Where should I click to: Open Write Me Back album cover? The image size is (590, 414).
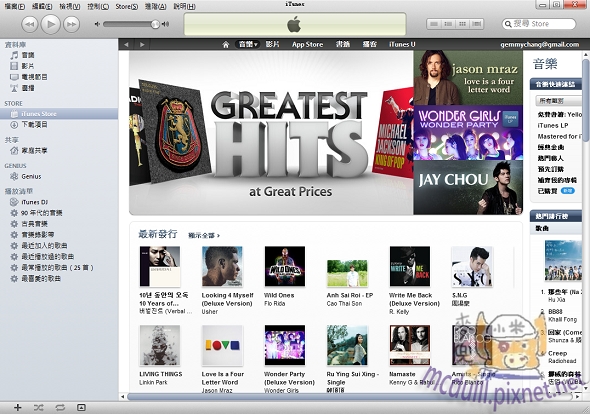pyautogui.click(x=410, y=266)
